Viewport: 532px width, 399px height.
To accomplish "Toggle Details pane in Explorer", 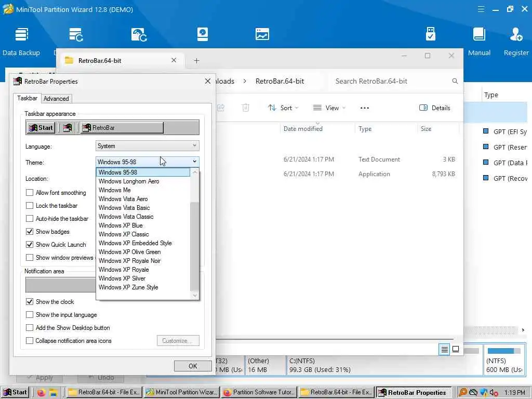I will pyautogui.click(x=435, y=108).
